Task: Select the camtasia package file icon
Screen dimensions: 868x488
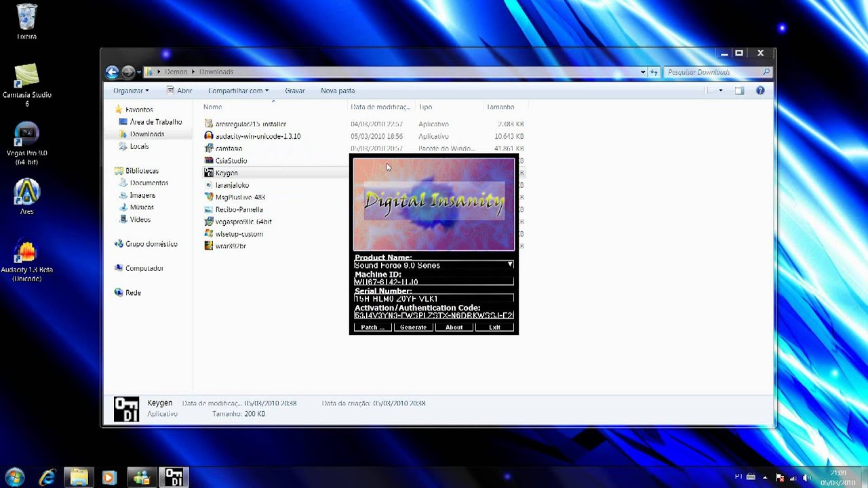Action: (x=209, y=148)
